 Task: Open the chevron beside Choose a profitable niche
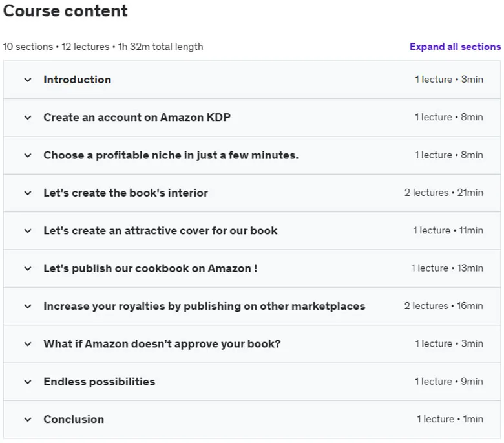click(x=28, y=155)
